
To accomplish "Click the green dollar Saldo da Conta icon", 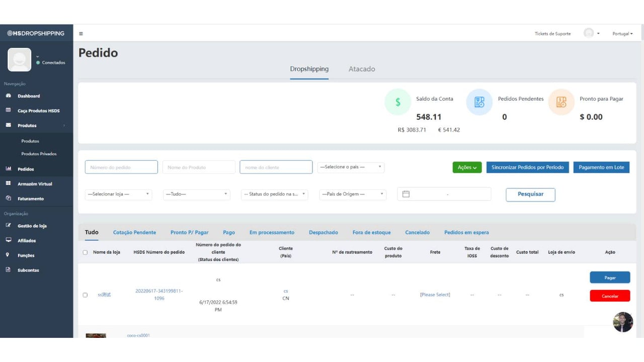I will [x=397, y=102].
